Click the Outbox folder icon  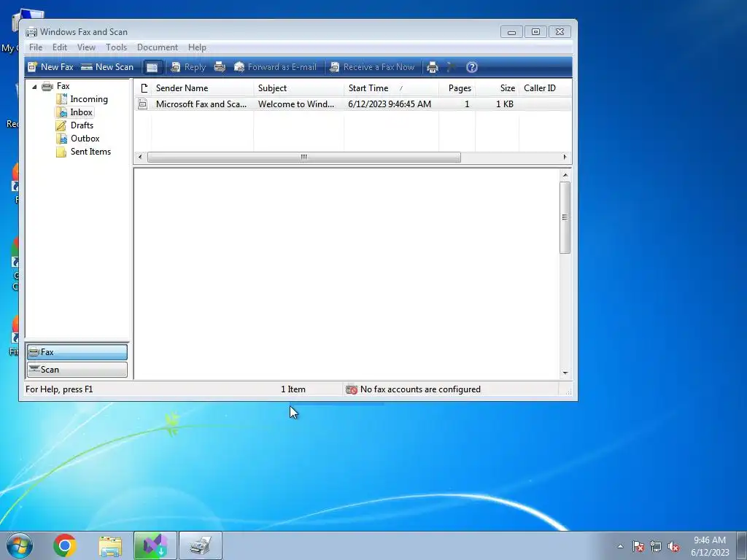[61, 139]
